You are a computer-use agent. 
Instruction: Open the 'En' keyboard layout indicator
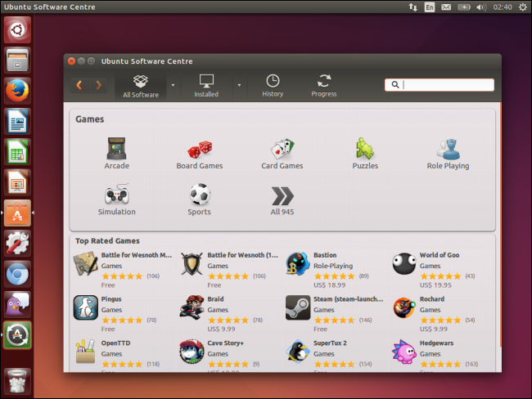[x=430, y=7]
